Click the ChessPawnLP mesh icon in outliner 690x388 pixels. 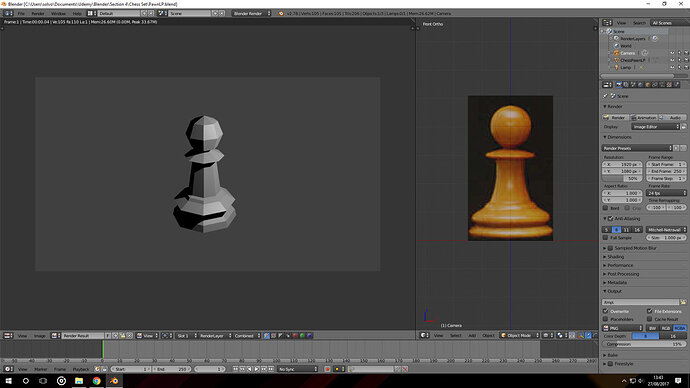click(617, 60)
